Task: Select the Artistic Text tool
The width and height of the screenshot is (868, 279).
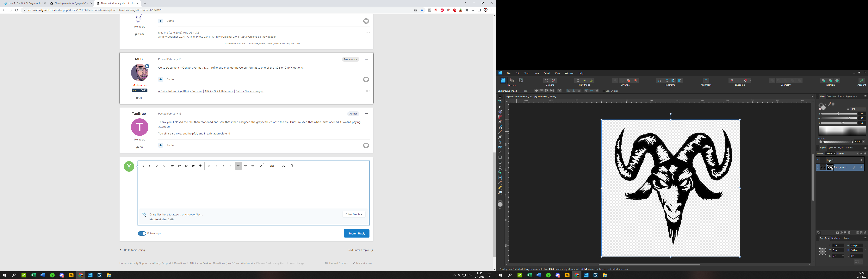Action: tap(500, 178)
